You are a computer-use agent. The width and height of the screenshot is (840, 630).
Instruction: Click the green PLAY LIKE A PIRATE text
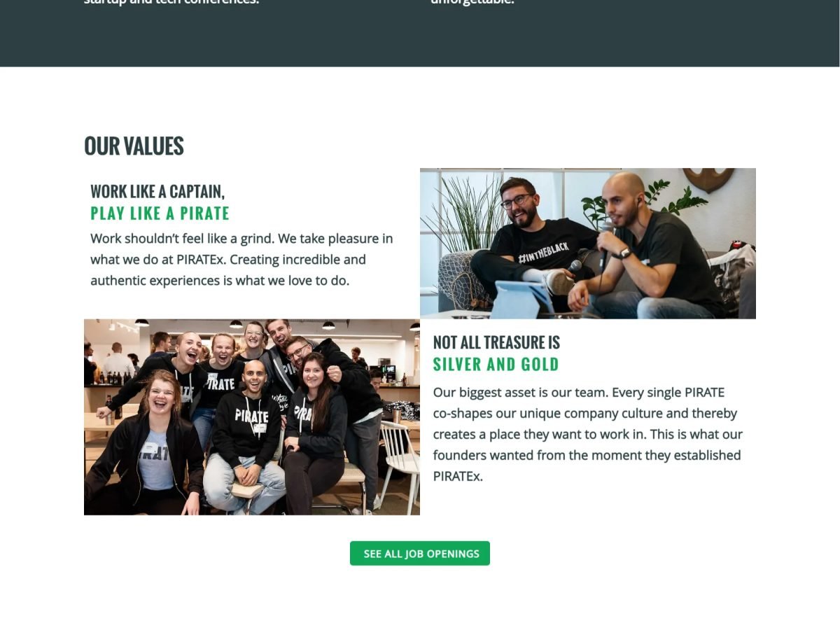(x=160, y=213)
